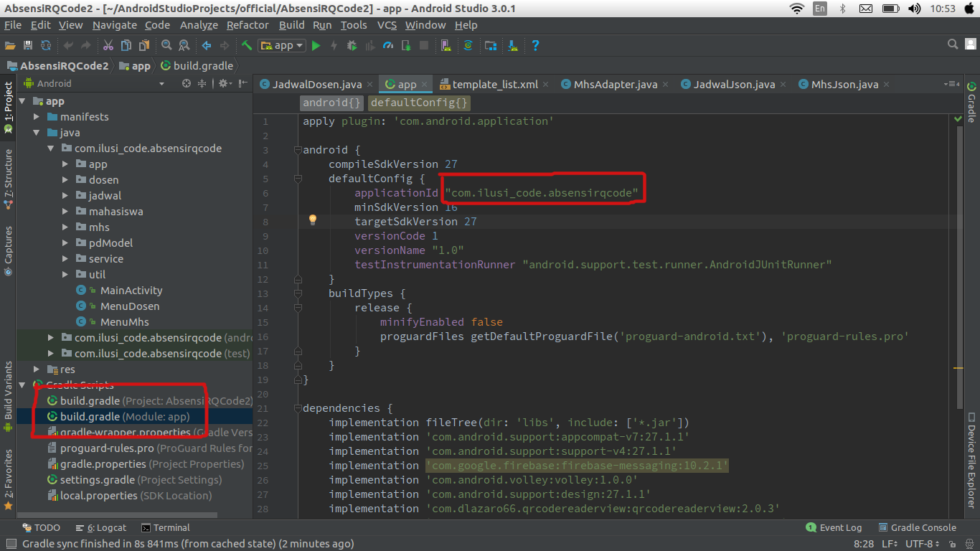This screenshot has height=551, width=980.
Task: Open MainActivity class in project tree
Action: (131, 291)
